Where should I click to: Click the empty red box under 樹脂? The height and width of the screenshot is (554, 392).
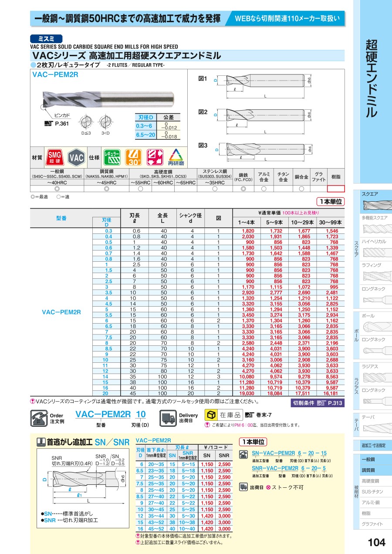pyautogui.click(x=336, y=189)
